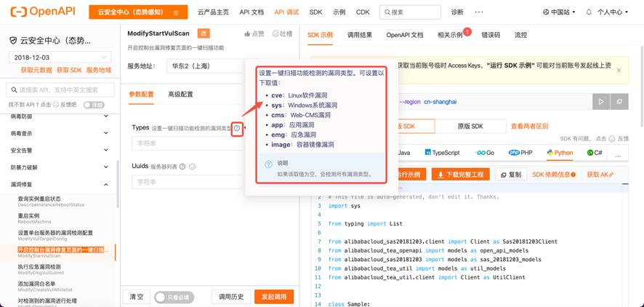Open the 获取 SDK link

(69, 71)
